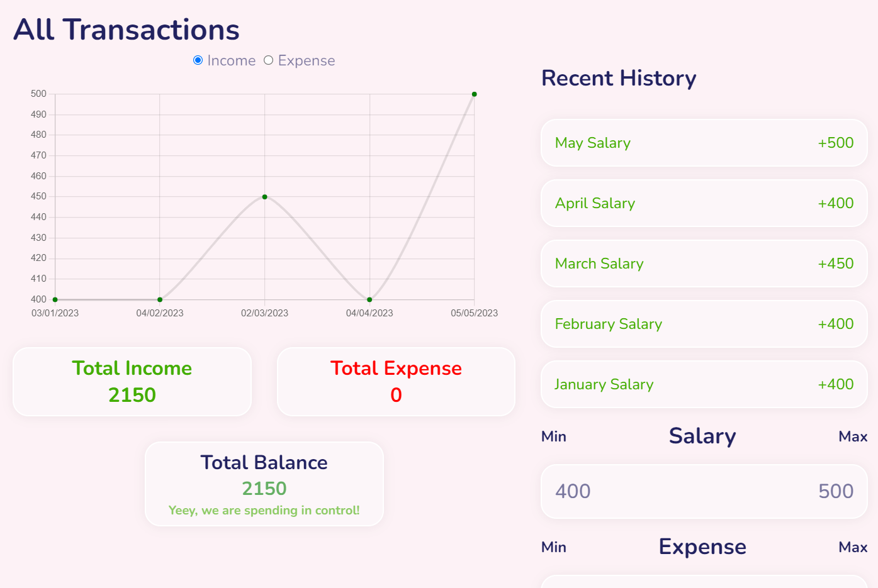Image resolution: width=878 pixels, height=588 pixels.
Task: Click the 03/01/2023 data point on the chart
Action: 55,299
